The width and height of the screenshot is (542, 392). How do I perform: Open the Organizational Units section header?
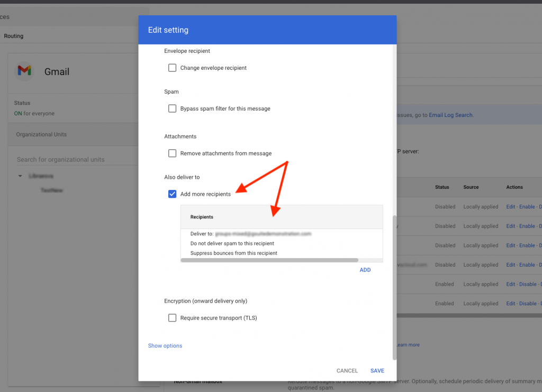point(41,134)
